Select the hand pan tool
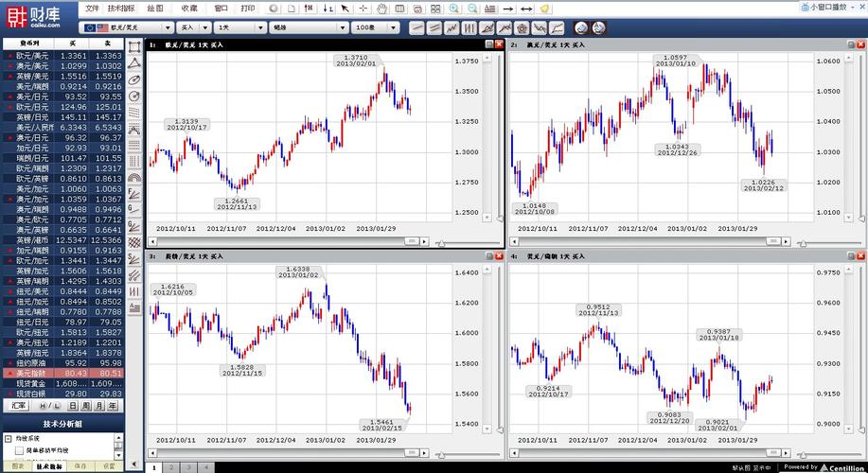 point(381,9)
